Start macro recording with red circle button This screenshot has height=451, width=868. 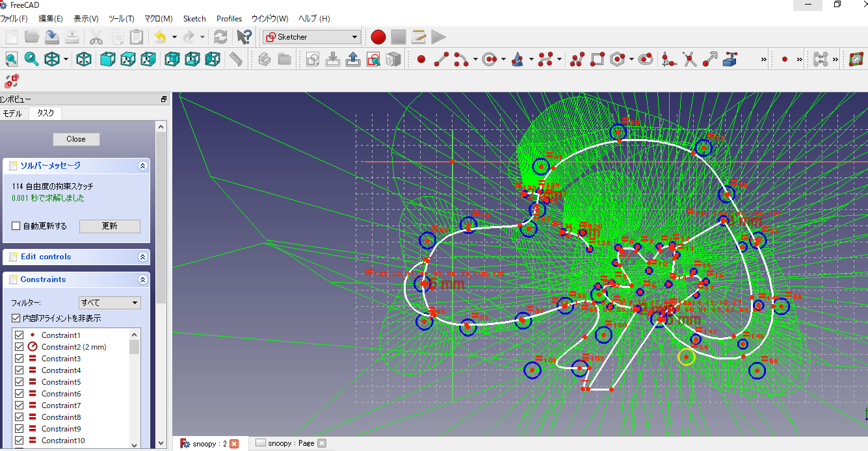click(378, 37)
